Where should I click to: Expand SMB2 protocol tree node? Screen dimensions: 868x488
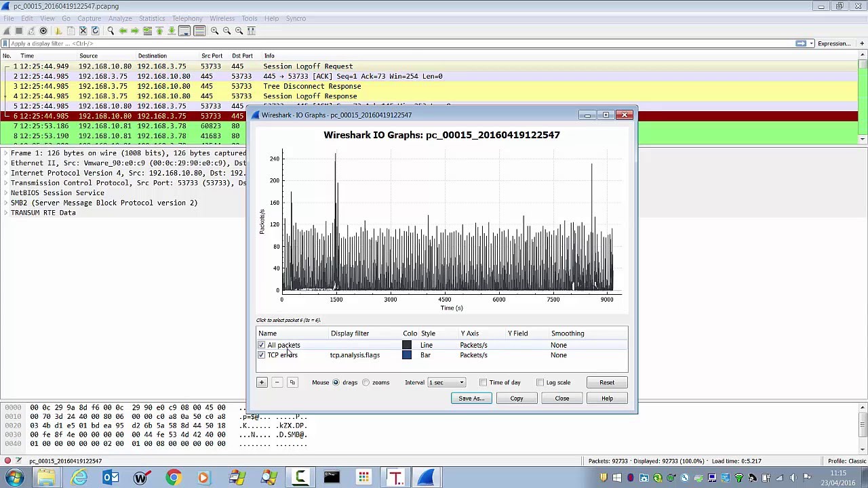point(5,203)
